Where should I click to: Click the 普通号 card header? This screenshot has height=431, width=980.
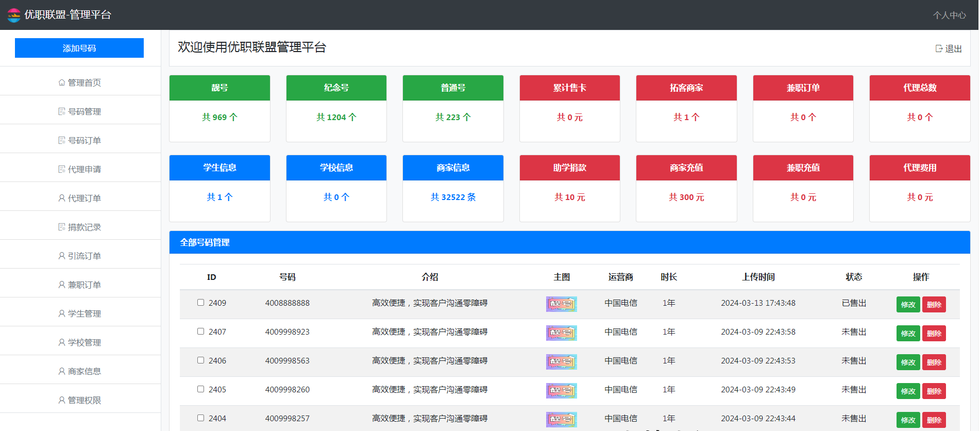coord(453,88)
